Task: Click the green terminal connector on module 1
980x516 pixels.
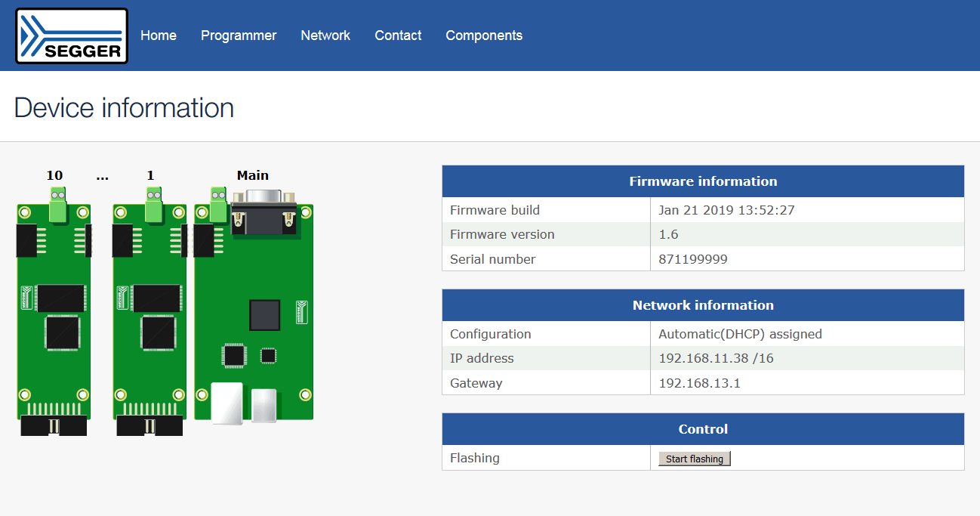Action: [x=154, y=205]
